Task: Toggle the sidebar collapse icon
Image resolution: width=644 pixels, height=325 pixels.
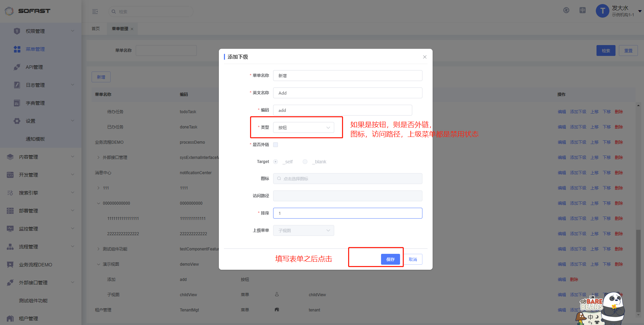Action: [x=95, y=12]
